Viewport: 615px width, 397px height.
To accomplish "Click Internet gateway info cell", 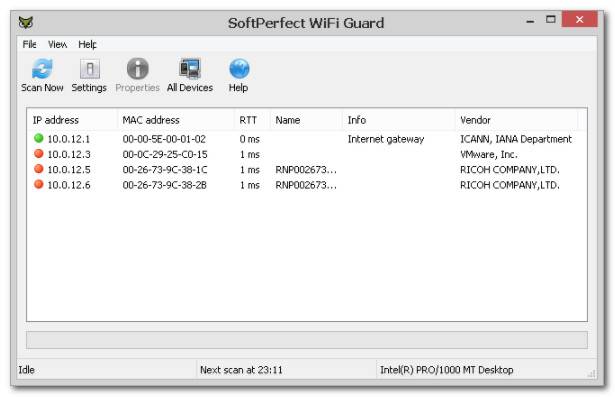I will coord(386,139).
